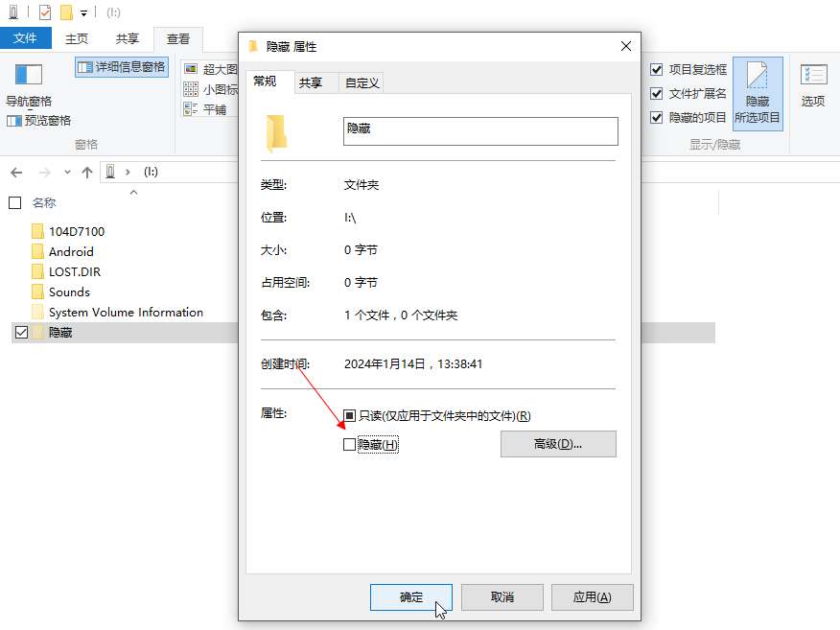Screen dimensions: 840x630
Task: Go up one level with the up arrow
Action: (87, 173)
